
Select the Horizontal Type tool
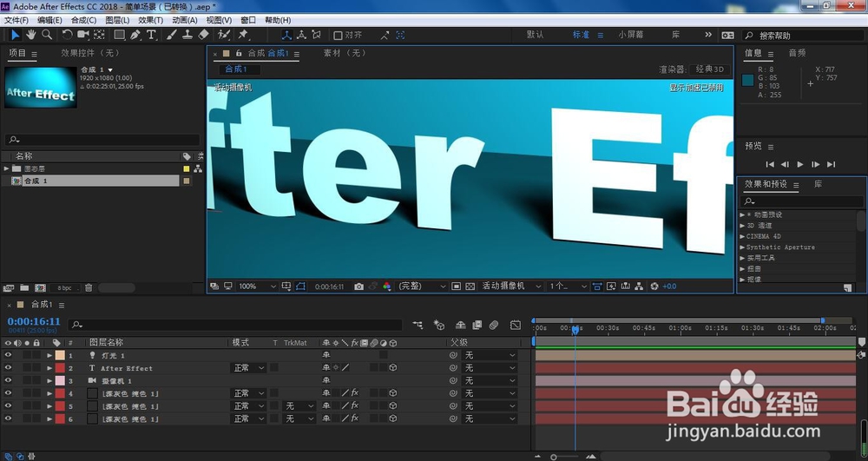[x=150, y=35]
